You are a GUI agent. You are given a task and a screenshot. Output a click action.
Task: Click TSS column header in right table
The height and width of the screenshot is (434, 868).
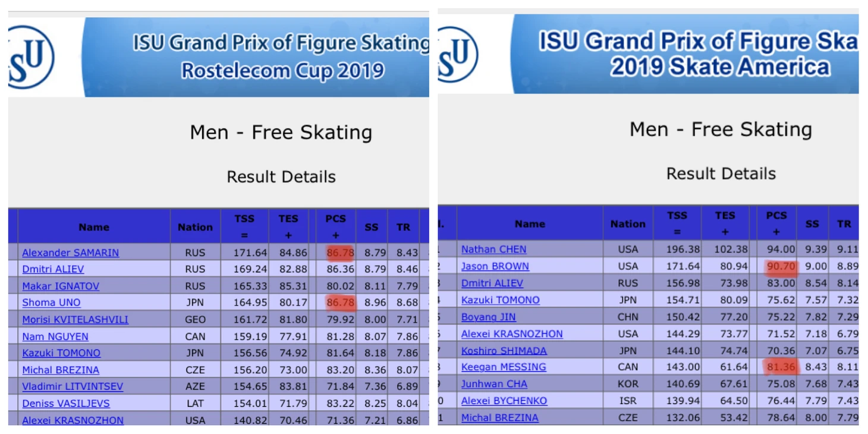(677, 223)
